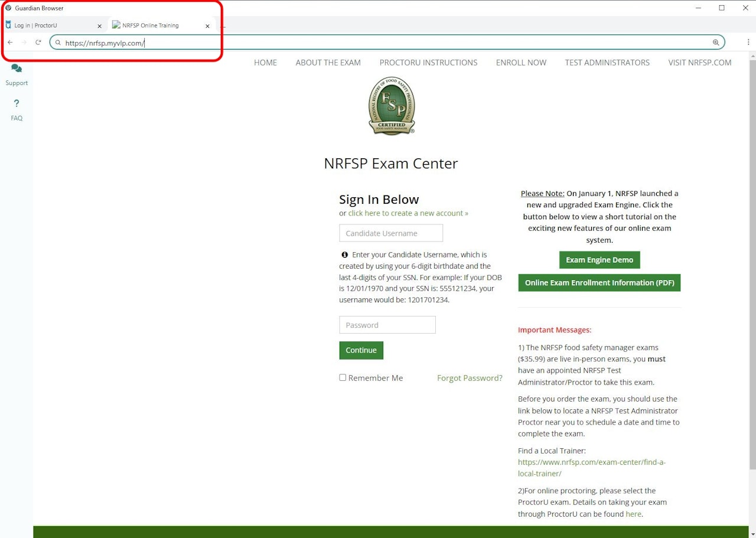Click the 'NRFSP Exam Center' title

[x=391, y=164]
